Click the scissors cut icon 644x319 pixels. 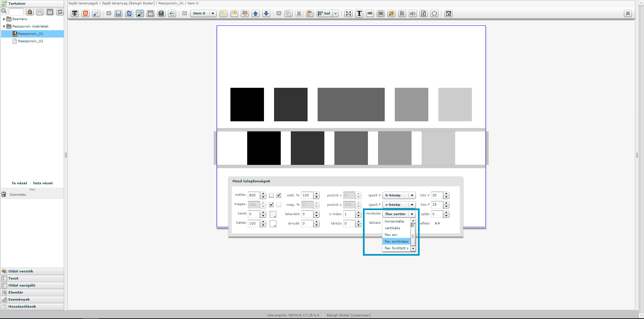[299, 13]
